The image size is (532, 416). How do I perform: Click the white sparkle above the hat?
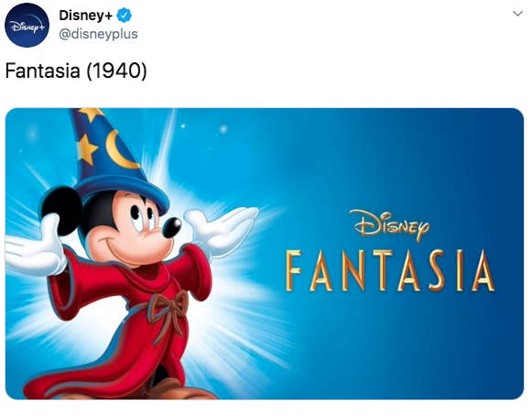[x=223, y=129]
